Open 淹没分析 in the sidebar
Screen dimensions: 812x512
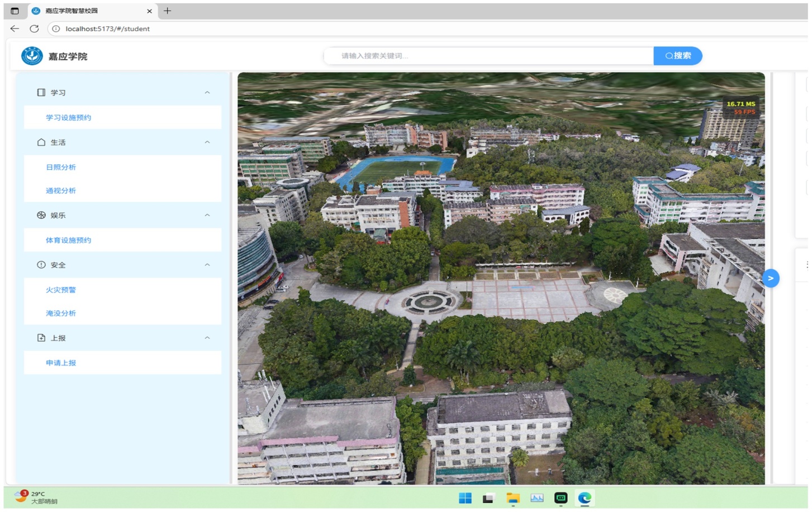[x=61, y=313]
